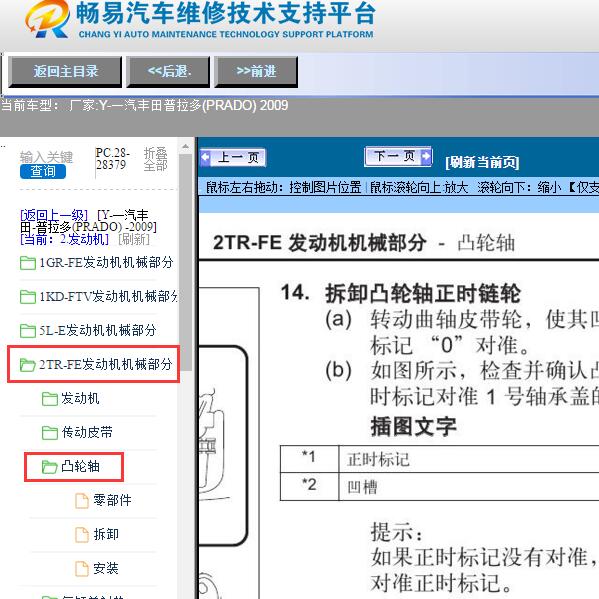Return to main directory via 返回主目录

[65, 71]
